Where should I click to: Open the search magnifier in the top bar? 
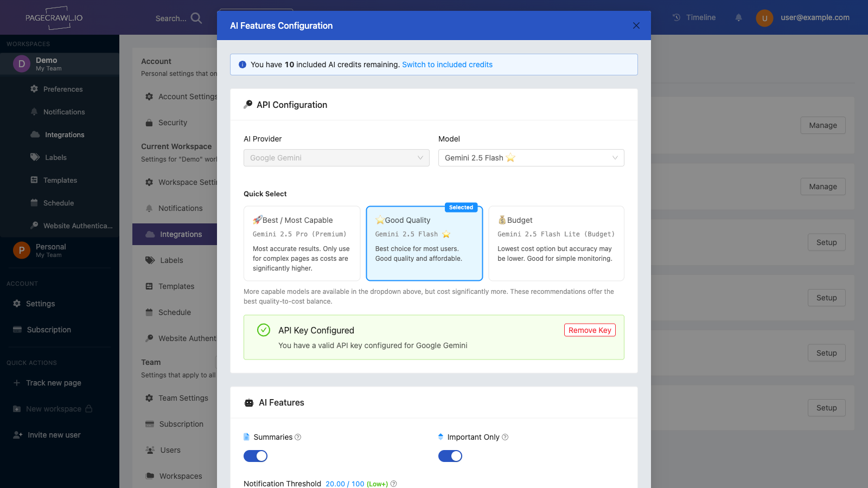coord(196,18)
